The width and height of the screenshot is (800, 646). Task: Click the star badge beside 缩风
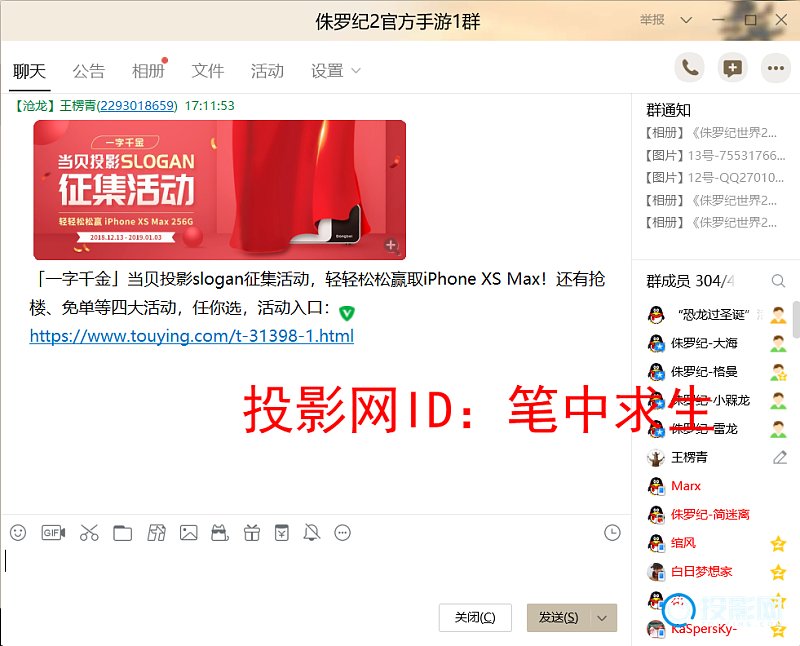(x=778, y=544)
